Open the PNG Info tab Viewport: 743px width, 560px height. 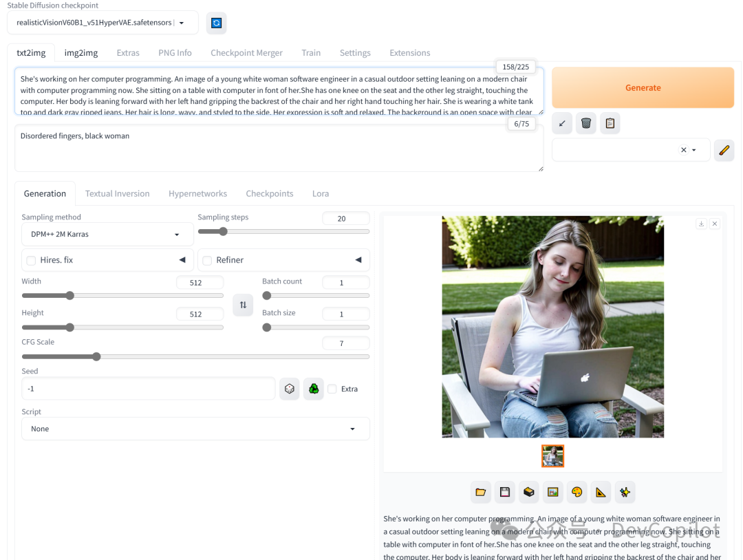pyautogui.click(x=175, y=52)
